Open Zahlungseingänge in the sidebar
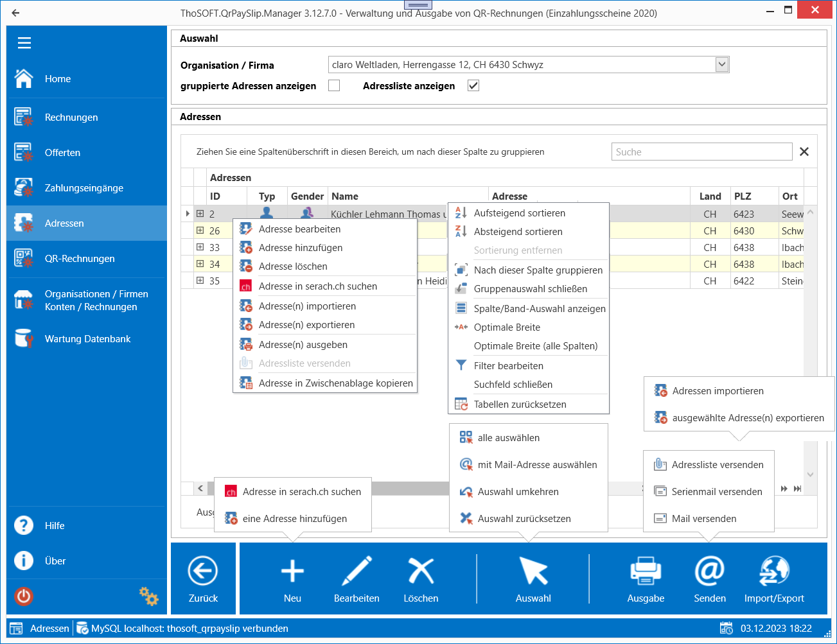Image resolution: width=837 pixels, height=644 pixels. (x=87, y=188)
